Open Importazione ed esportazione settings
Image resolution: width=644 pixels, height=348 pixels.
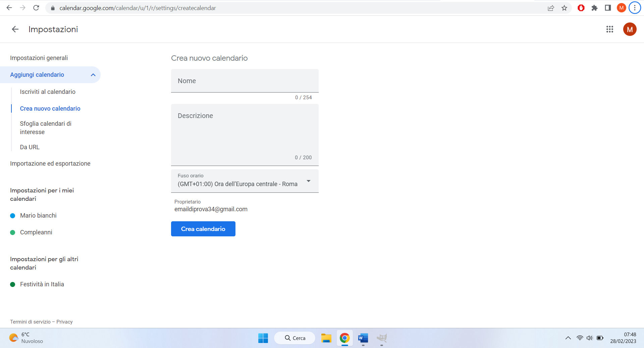[x=50, y=164]
